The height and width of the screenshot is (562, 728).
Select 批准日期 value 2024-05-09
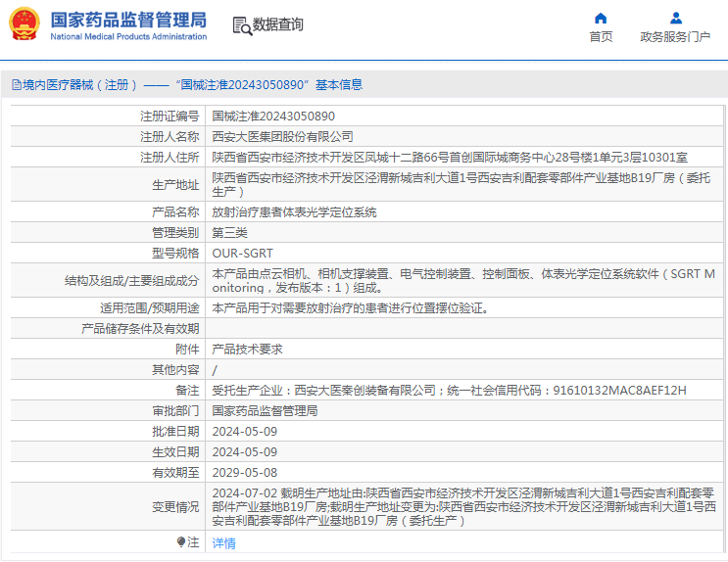tap(245, 432)
